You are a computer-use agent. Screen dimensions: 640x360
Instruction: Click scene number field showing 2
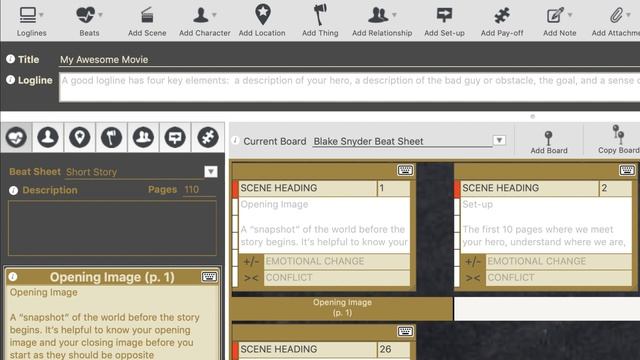click(x=616, y=188)
